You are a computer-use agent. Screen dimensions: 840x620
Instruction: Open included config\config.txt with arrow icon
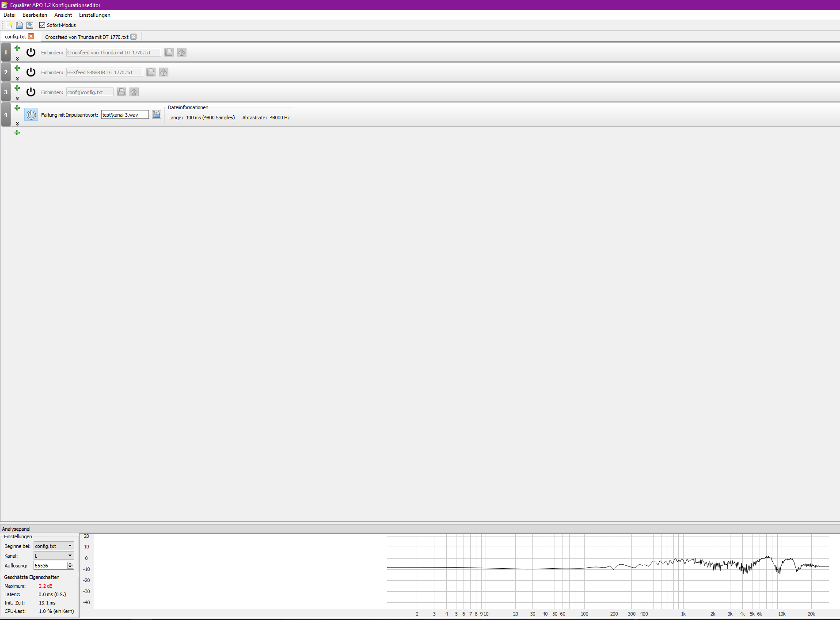pyautogui.click(x=134, y=92)
